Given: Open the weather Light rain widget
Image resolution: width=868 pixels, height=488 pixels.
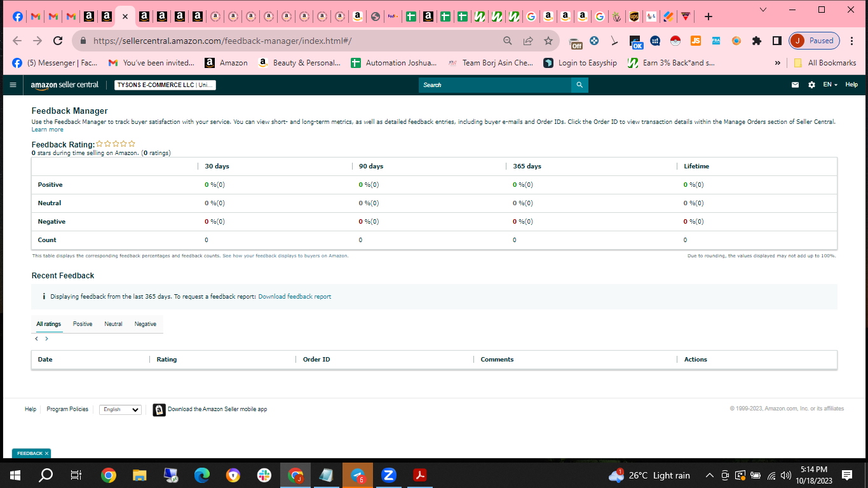Looking at the screenshot, I should coord(649,475).
